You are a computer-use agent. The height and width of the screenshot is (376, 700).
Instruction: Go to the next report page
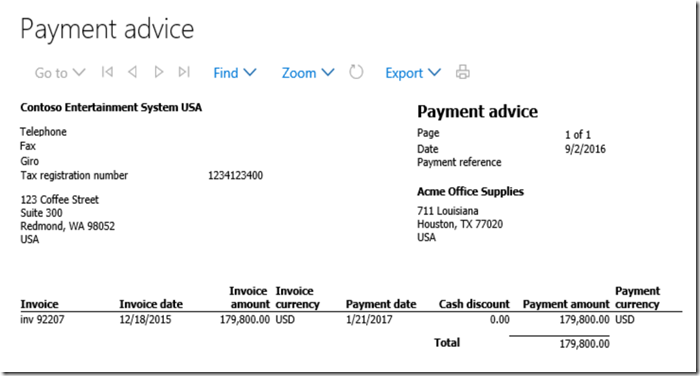coord(158,72)
